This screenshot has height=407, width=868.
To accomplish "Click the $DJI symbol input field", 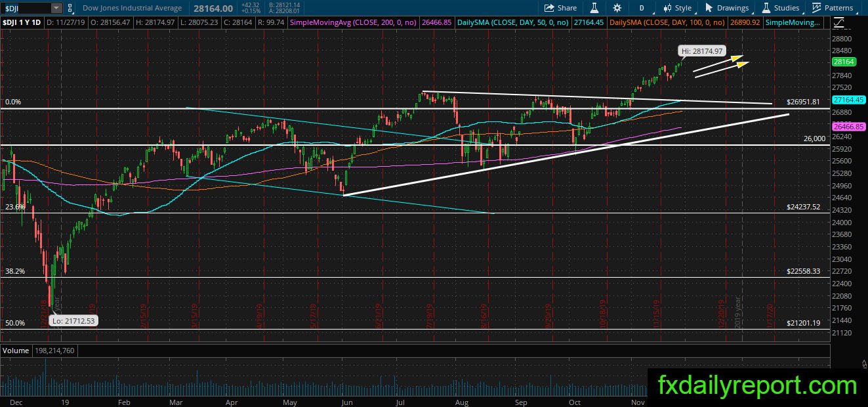I will (x=26, y=8).
